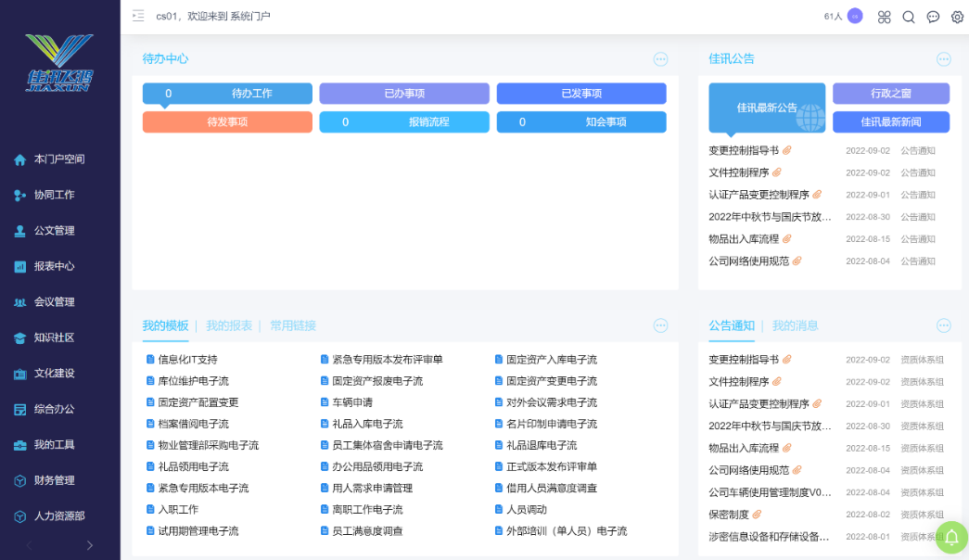Open 财务管理 in the sidebar
The height and width of the screenshot is (560, 969).
click(54, 480)
